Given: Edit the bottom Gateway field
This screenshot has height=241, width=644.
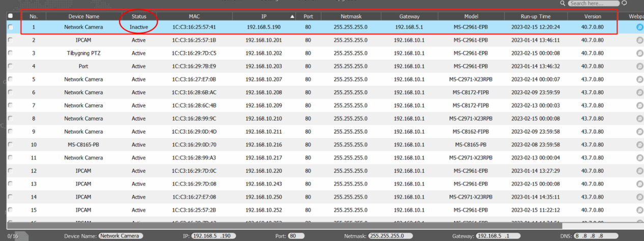Looking at the screenshot, I should (498, 236).
